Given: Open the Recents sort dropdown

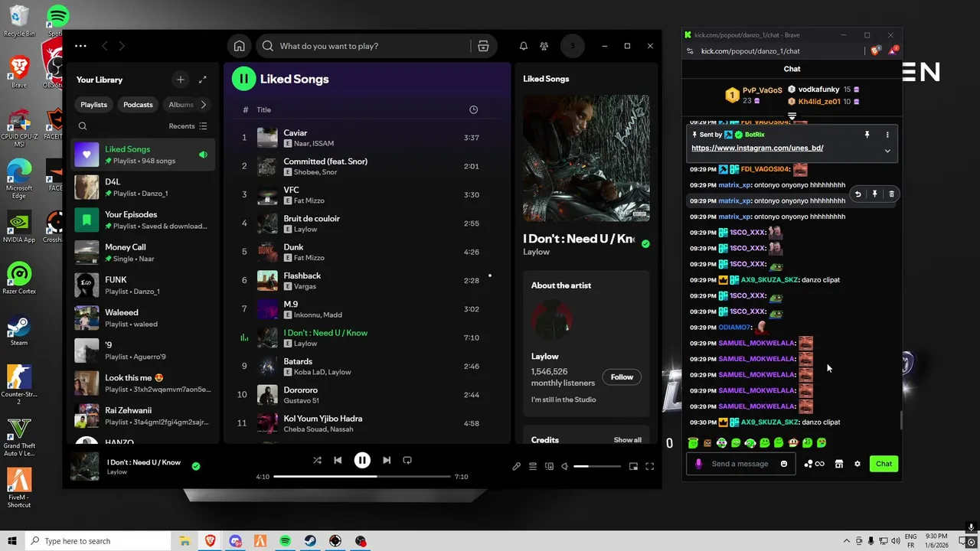Looking at the screenshot, I should click(x=188, y=126).
